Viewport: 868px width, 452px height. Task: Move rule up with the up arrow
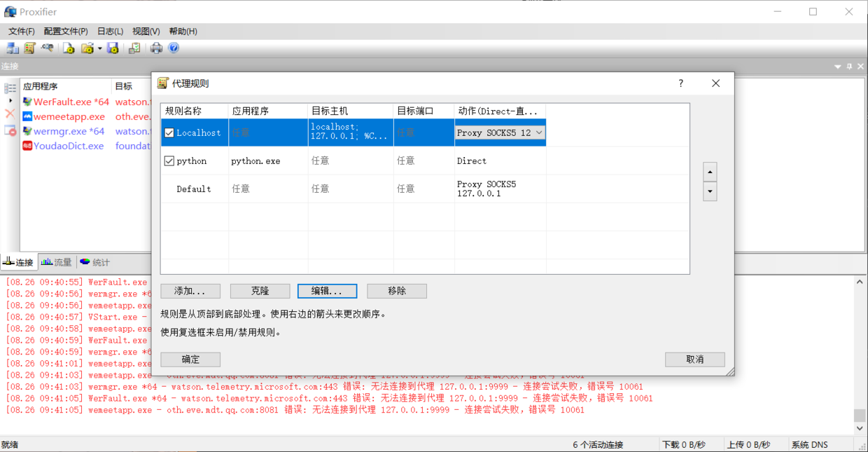(x=710, y=172)
